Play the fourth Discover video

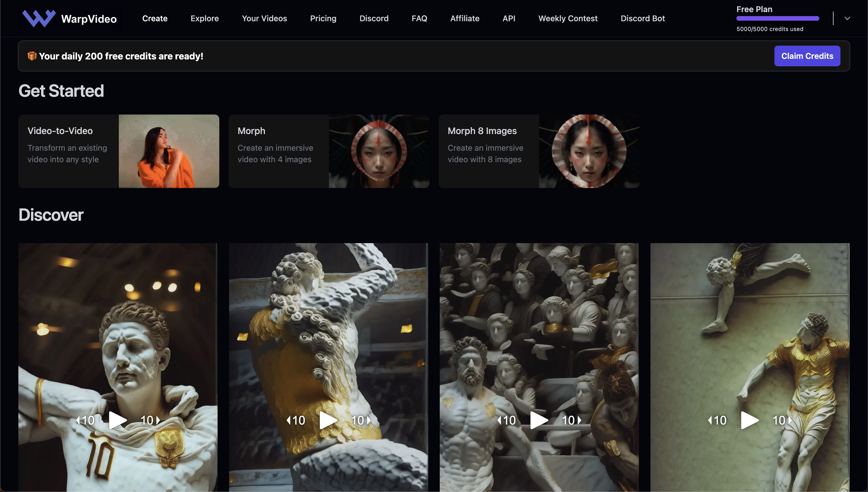[749, 420]
